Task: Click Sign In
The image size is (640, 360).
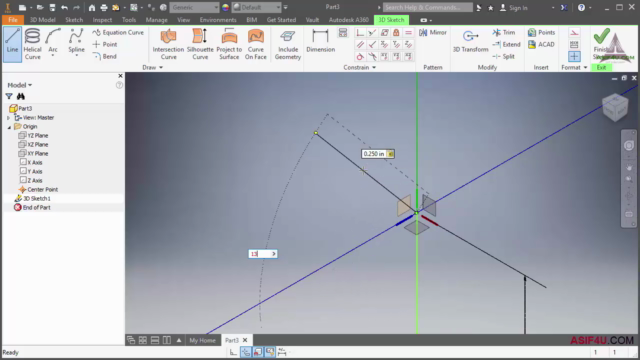Action: coord(513,7)
